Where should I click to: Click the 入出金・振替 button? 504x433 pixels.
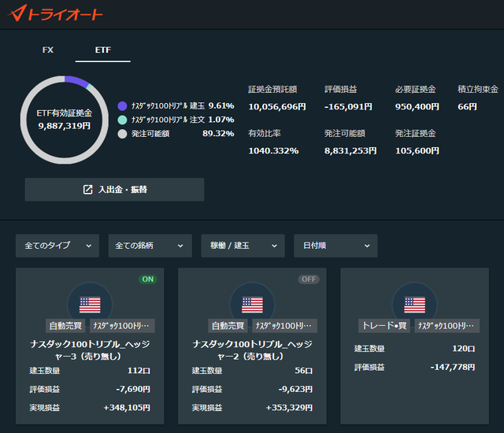click(114, 190)
